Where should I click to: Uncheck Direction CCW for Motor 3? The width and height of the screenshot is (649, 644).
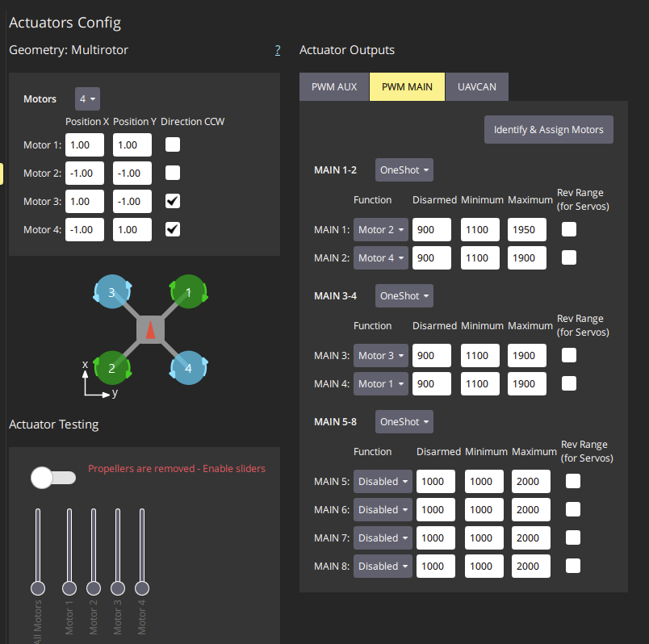(173, 201)
